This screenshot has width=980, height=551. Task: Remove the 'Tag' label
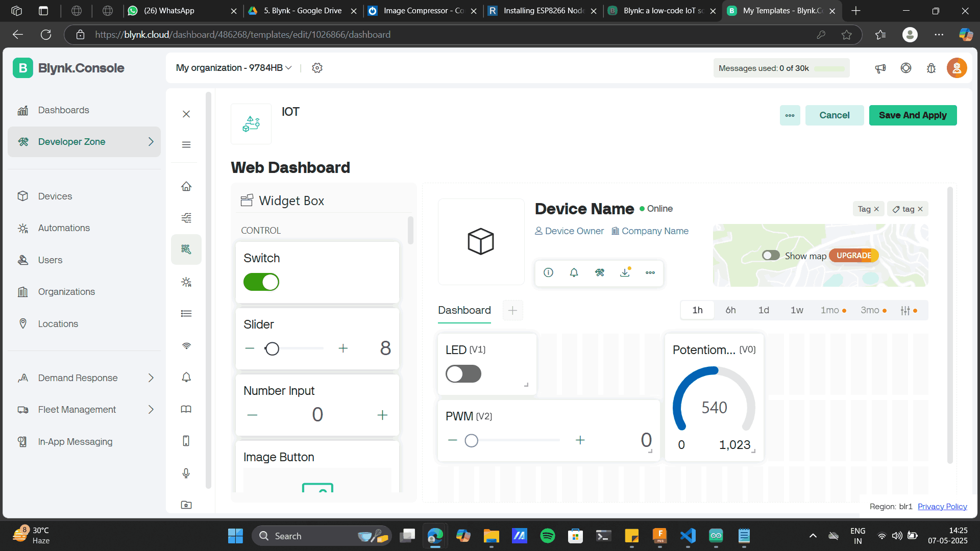(876, 209)
